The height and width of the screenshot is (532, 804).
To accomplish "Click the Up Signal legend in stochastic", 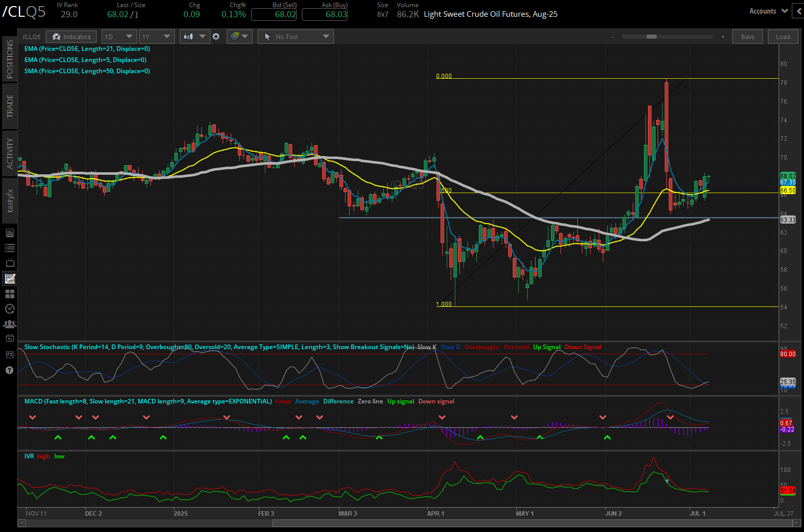I will tap(547, 347).
